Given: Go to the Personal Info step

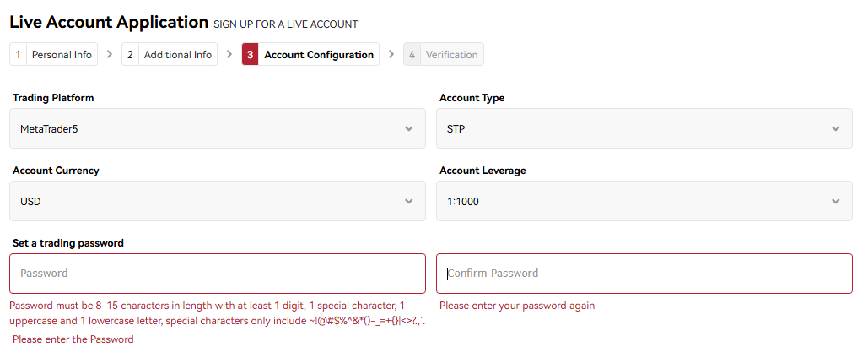Looking at the screenshot, I should (62, 55).
